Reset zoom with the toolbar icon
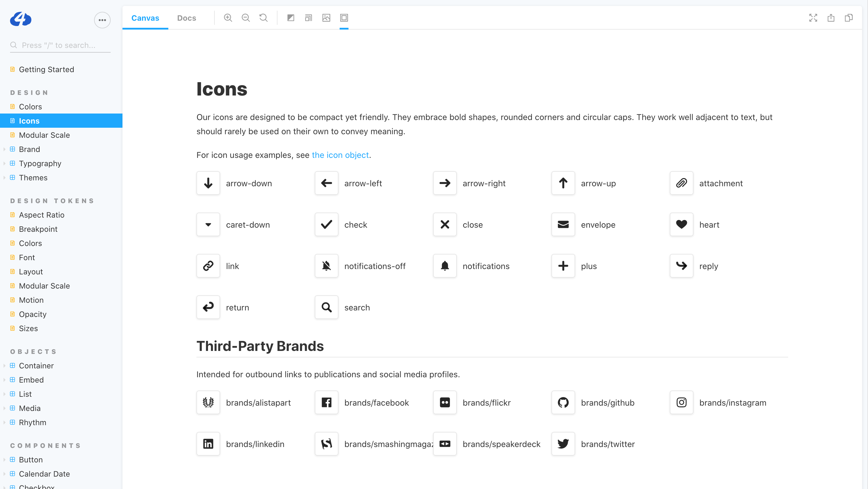The image size is (868, 489). (x=264, y=18)
